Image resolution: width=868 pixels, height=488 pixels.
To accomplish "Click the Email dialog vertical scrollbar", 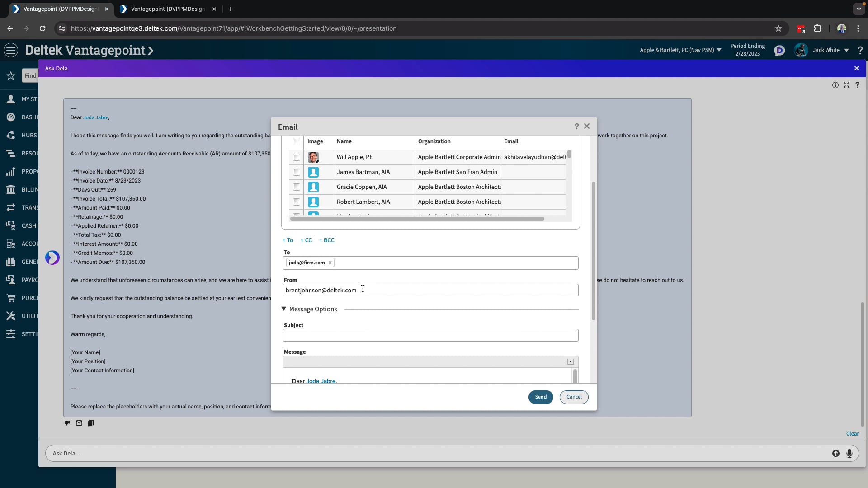I will coord(593,251).
